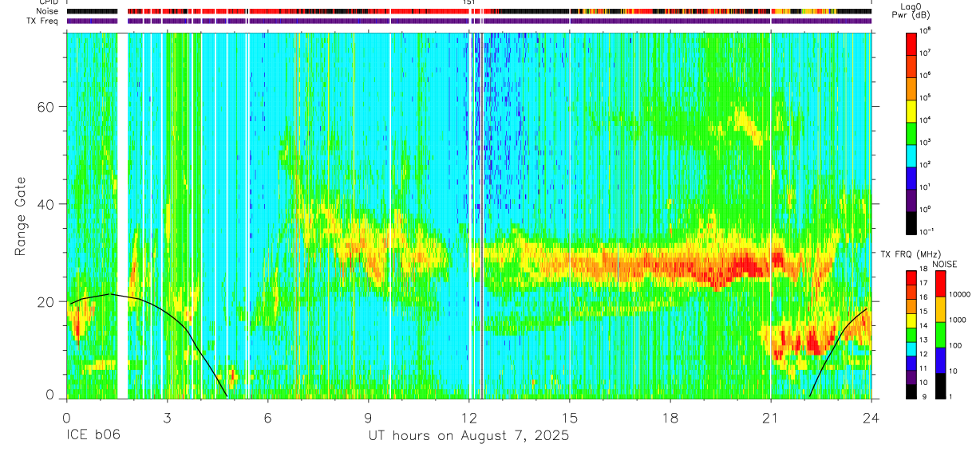980x452 pixels.
Task: Select the black segment of TX FRQ colorbar
Action: 911,390
